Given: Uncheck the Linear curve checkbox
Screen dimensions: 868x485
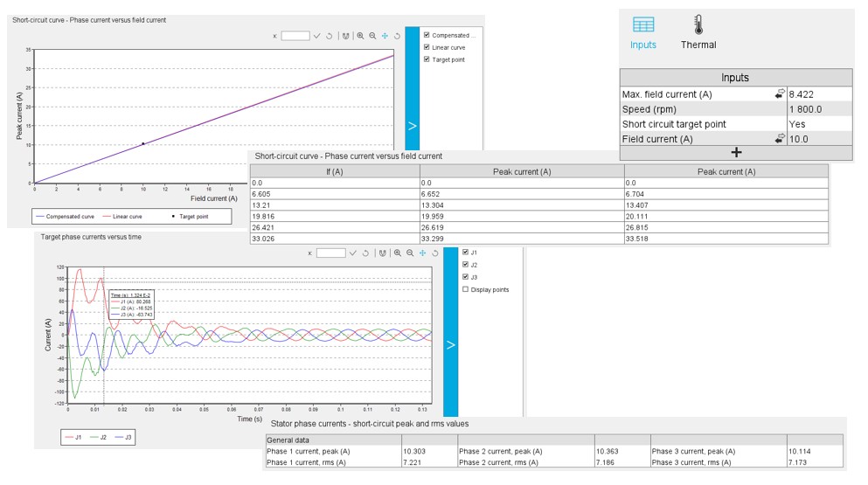Looking at the screenshot, I should click(427, 47).
